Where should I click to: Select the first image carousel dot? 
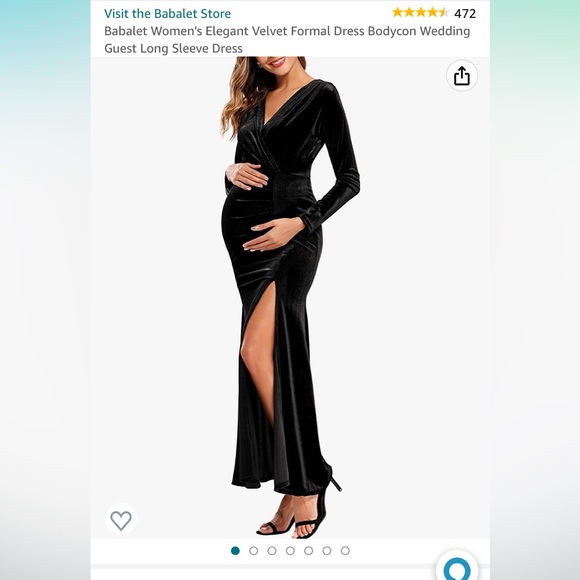(235, 551)
